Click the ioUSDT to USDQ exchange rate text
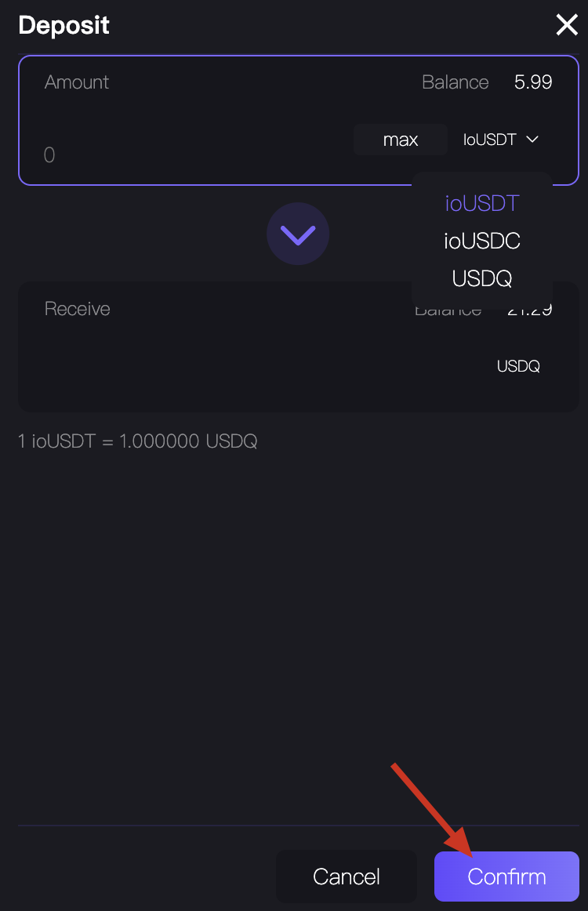 (x=138, y=441)
